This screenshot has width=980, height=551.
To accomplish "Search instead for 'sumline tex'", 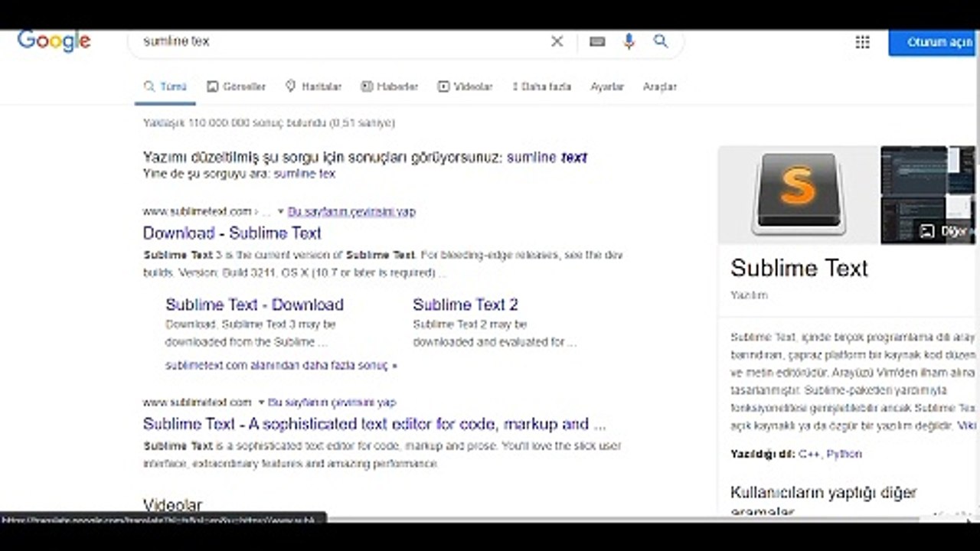I will click(x=305, y=174).
